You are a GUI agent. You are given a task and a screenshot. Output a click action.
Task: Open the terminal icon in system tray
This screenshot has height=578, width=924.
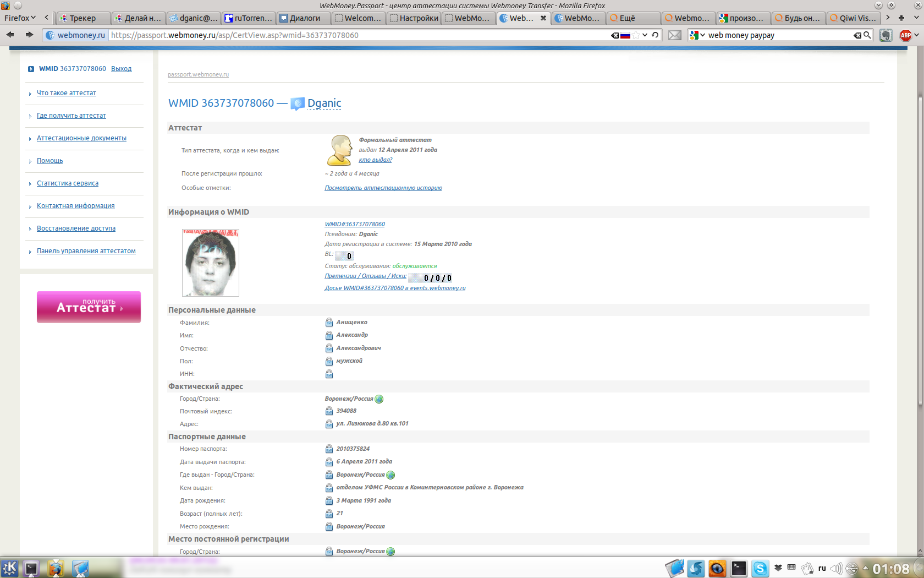[x=739, y=569]
